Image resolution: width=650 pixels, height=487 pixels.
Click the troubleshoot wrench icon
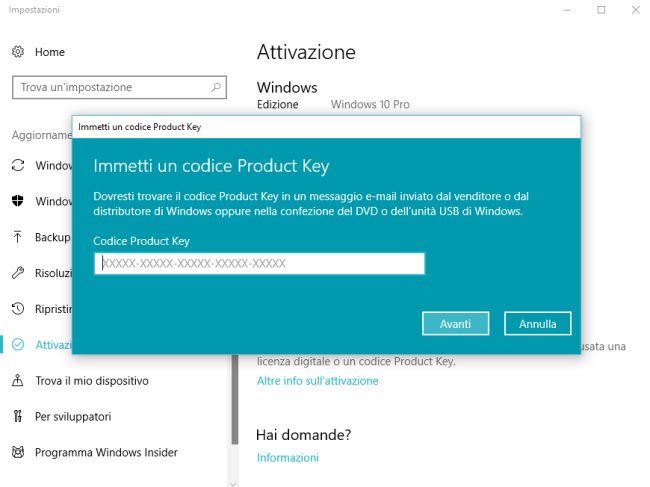[x=17, y=273]
